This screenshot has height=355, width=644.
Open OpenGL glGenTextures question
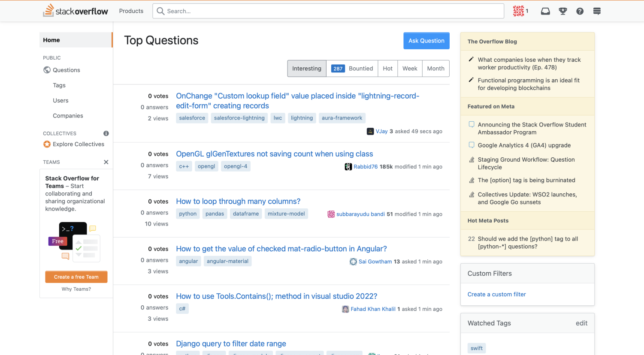point(275,154)
